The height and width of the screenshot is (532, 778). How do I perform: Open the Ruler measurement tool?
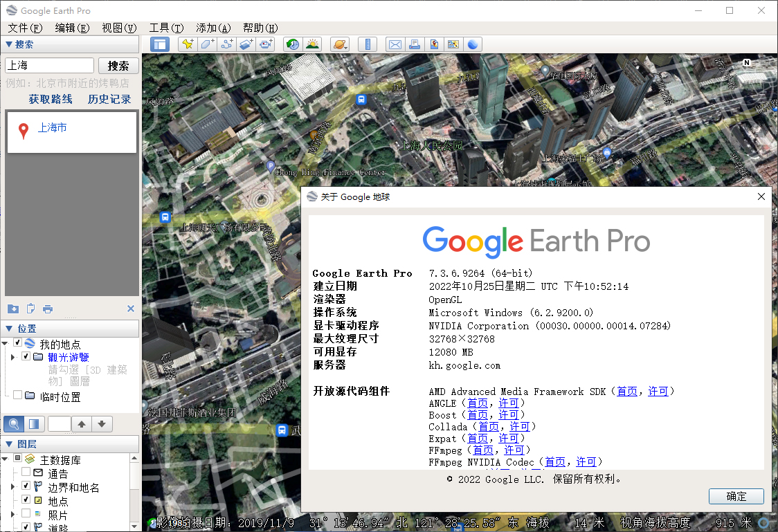(x=368, y=44)
